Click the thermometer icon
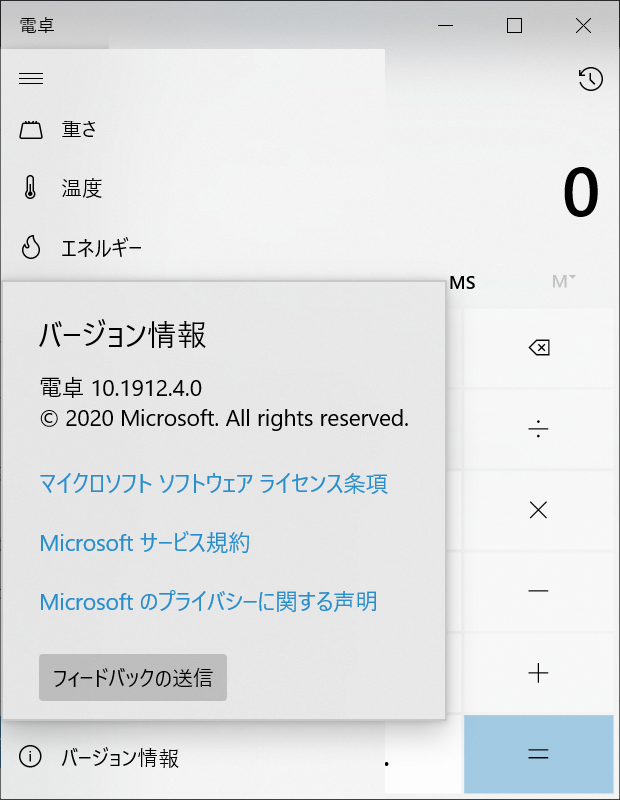 pyautogui.click(x=31, y=187)
